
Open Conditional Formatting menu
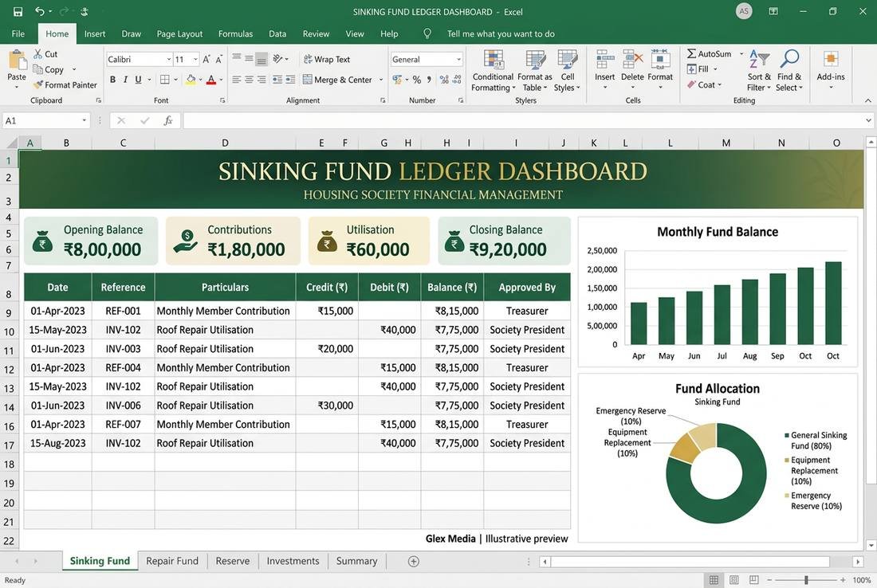(x=493, y=71)
